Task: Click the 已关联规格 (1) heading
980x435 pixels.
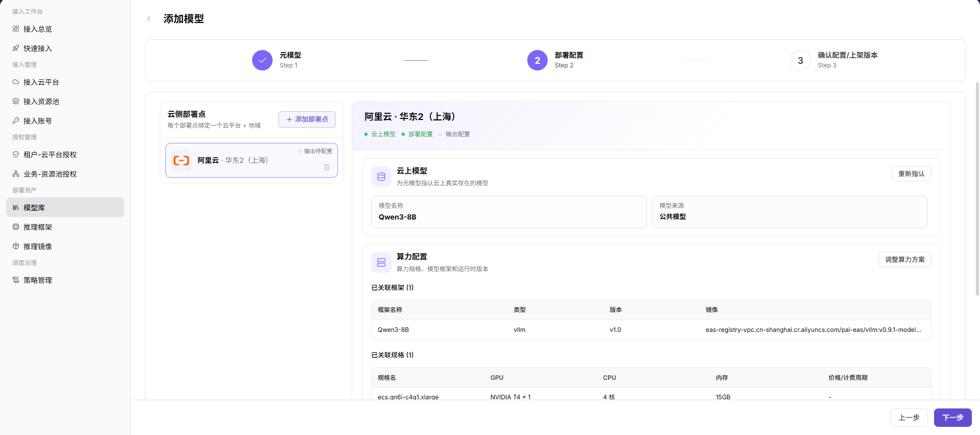Action: click(393, 355)
